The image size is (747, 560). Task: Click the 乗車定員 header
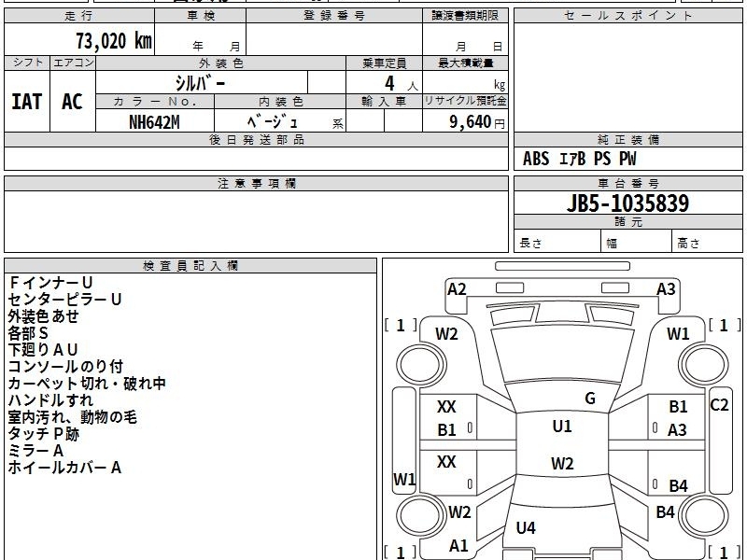384,63
